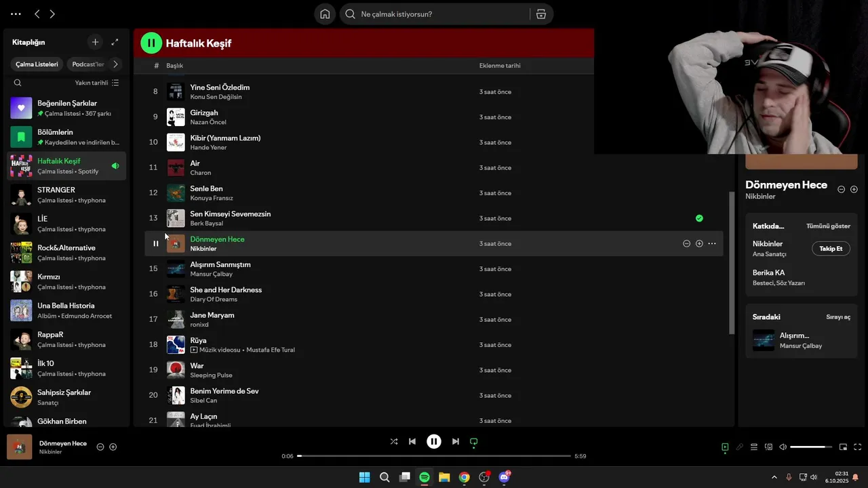Toggle shuffle playback
The height and width of the screenshot is (488, 868).
click(394, 441)
